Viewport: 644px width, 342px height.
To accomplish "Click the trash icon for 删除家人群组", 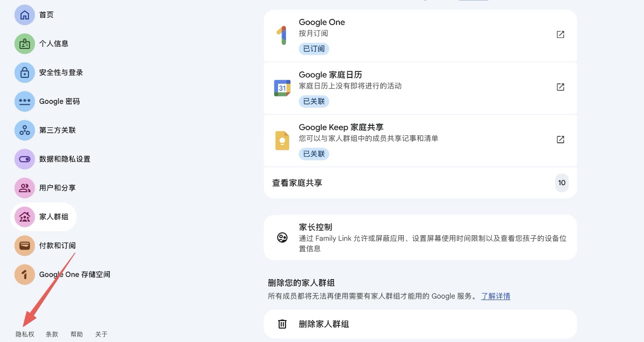I will (x=282, y=324).
